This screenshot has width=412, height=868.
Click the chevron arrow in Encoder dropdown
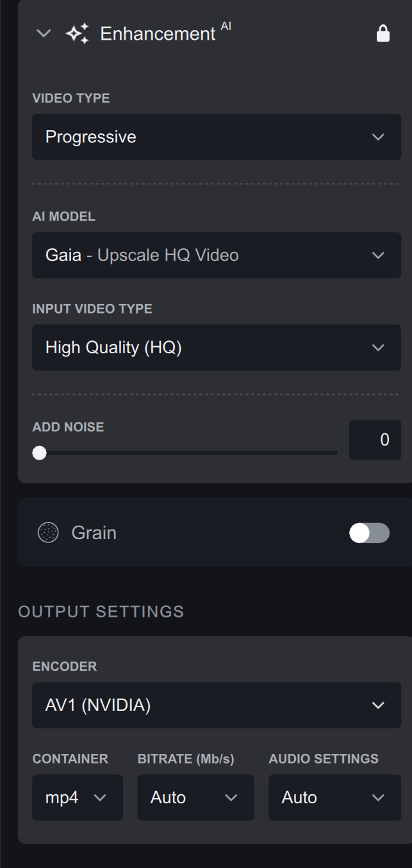378,705
